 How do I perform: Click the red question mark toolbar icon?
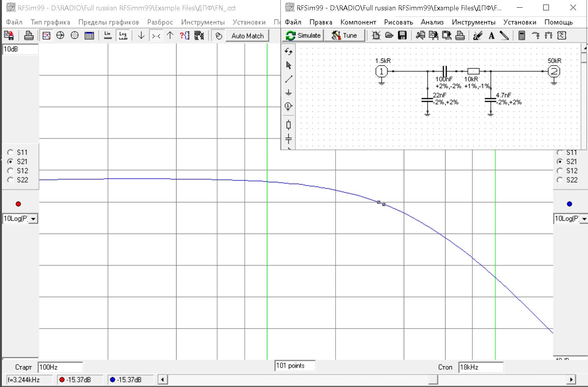[x=185, y=36]
